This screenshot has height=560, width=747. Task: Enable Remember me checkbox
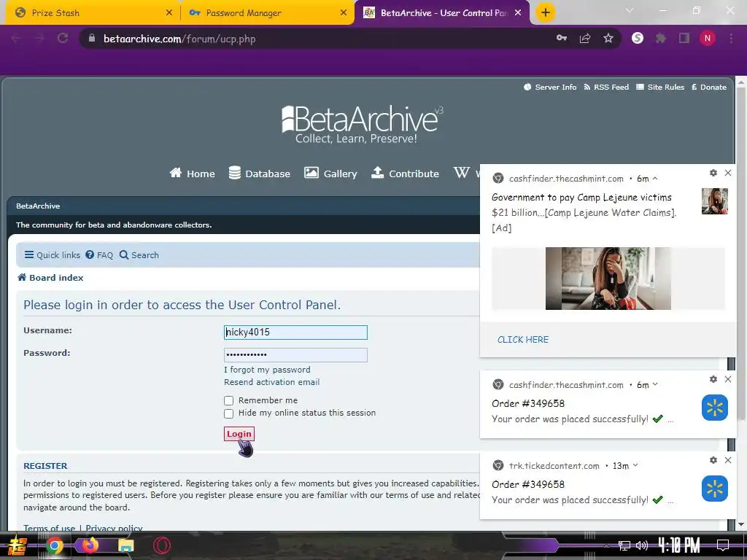(x=228, y=400)
